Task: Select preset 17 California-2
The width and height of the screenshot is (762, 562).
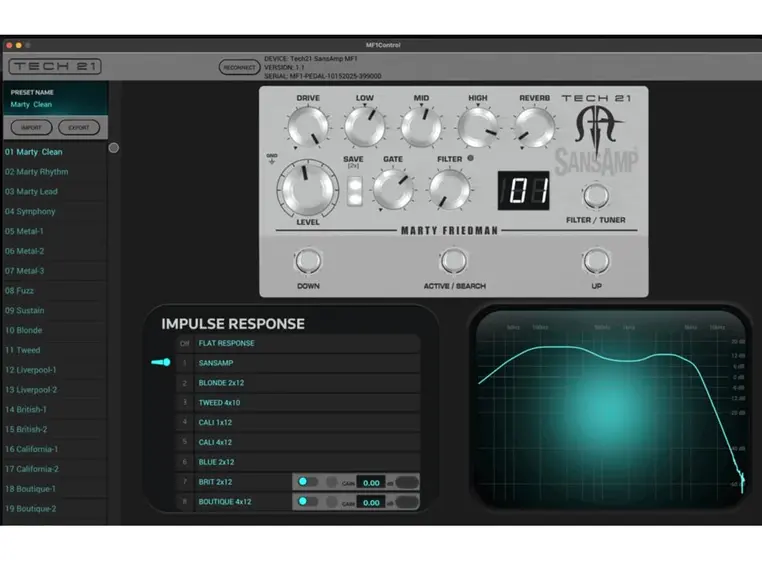Action: tap(55, 469)
